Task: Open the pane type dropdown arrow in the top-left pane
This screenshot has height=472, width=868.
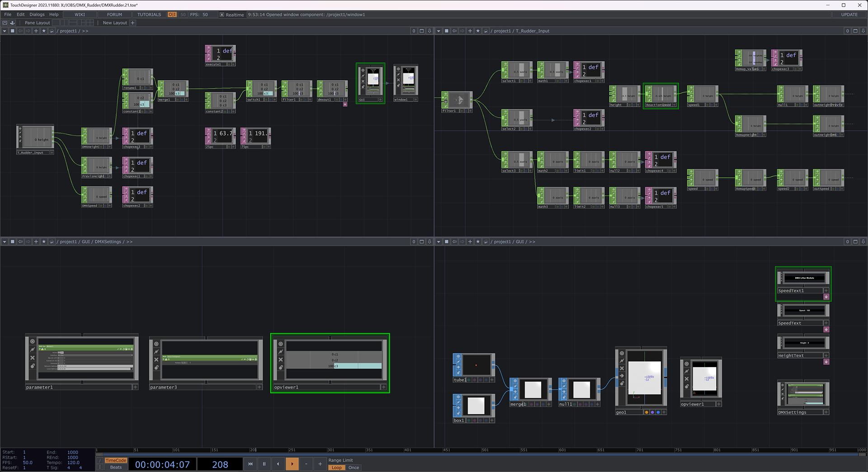Action: [5, 31]
